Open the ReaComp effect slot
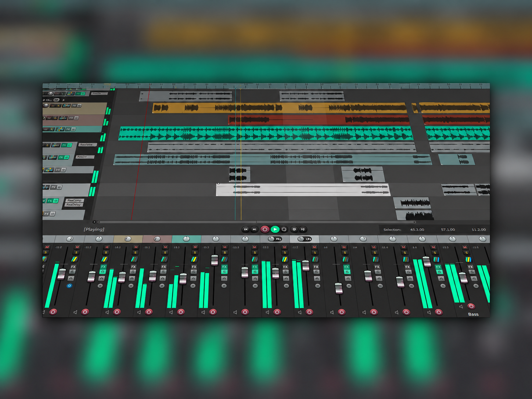This screenshot has width=532, height=399. [74, 200]
